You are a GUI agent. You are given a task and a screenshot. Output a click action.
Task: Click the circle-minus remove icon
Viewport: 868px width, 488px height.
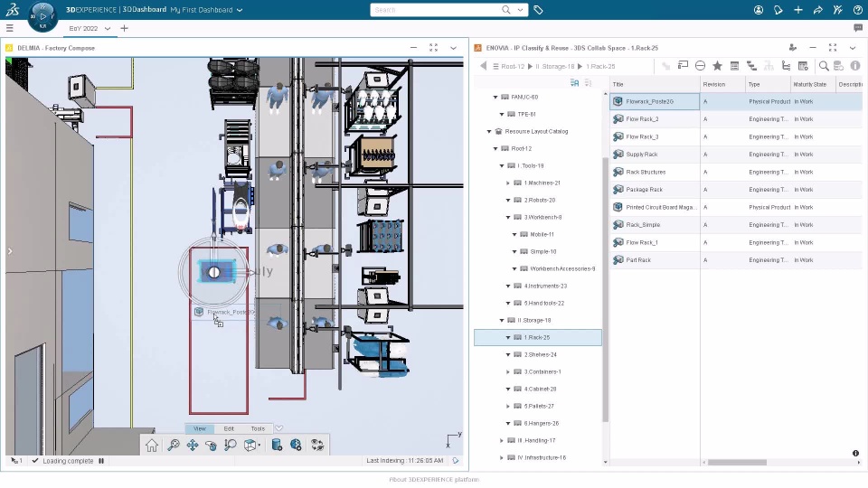pyautogui.click(x=700, y=66)
